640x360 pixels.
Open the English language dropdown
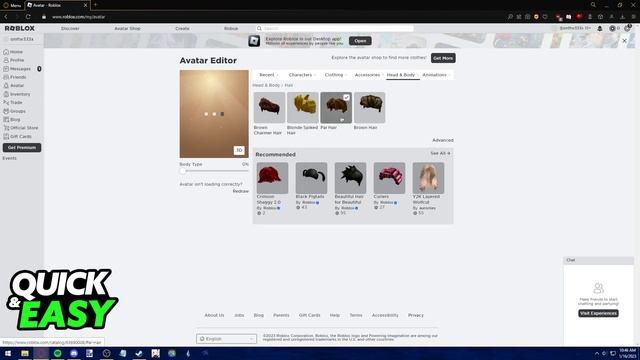(x=227, y=339)
